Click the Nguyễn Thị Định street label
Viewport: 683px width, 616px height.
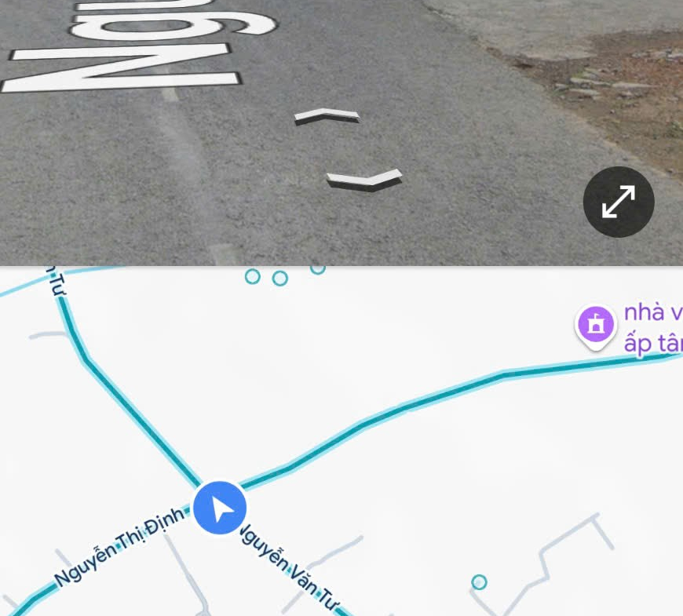[x=120, y=546]
